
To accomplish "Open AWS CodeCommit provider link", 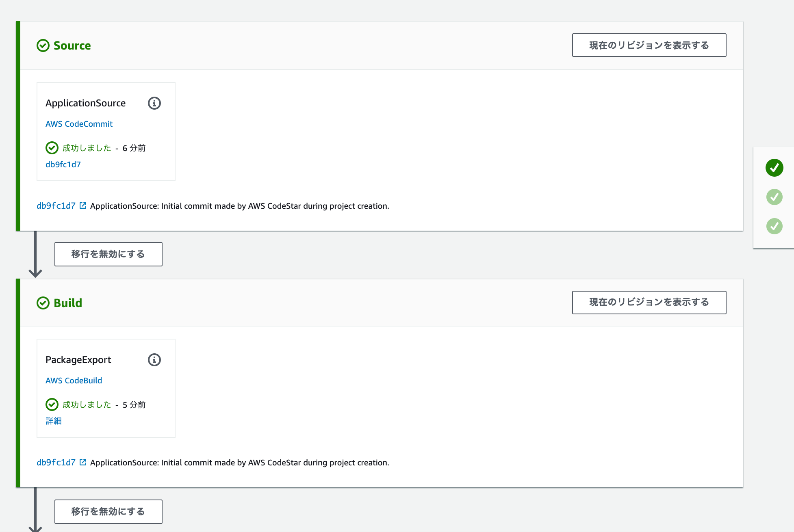I will (79, 124).
